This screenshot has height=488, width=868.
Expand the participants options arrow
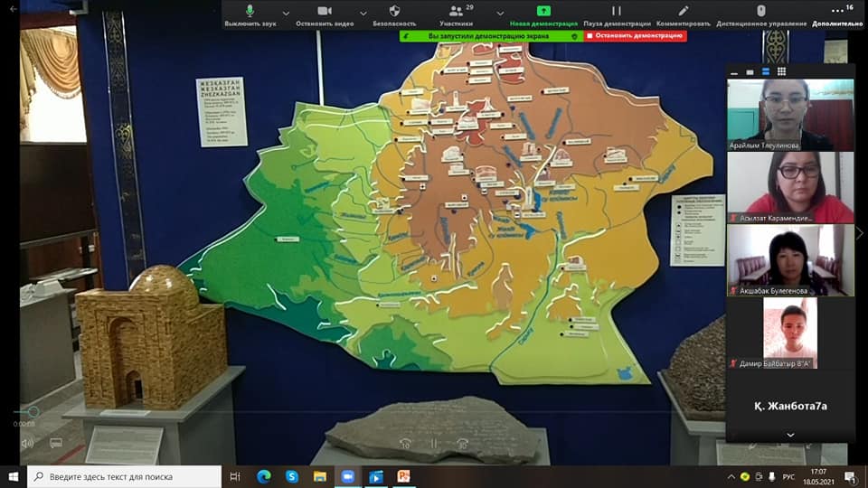[500, 14]
